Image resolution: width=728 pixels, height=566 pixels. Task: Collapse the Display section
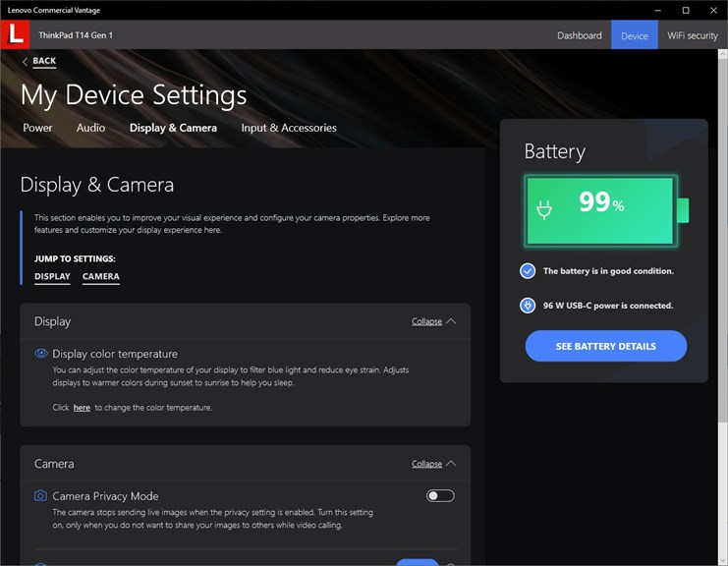[426, 321]
